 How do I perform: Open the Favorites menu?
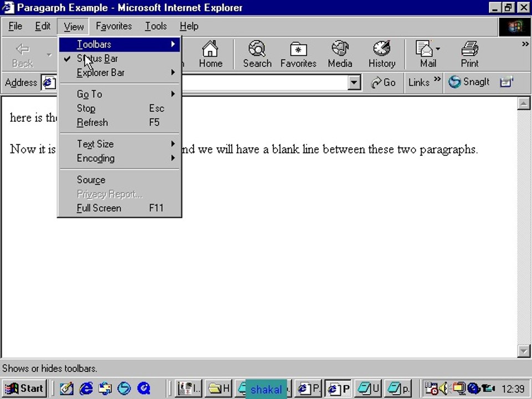(x=114, y=26)
